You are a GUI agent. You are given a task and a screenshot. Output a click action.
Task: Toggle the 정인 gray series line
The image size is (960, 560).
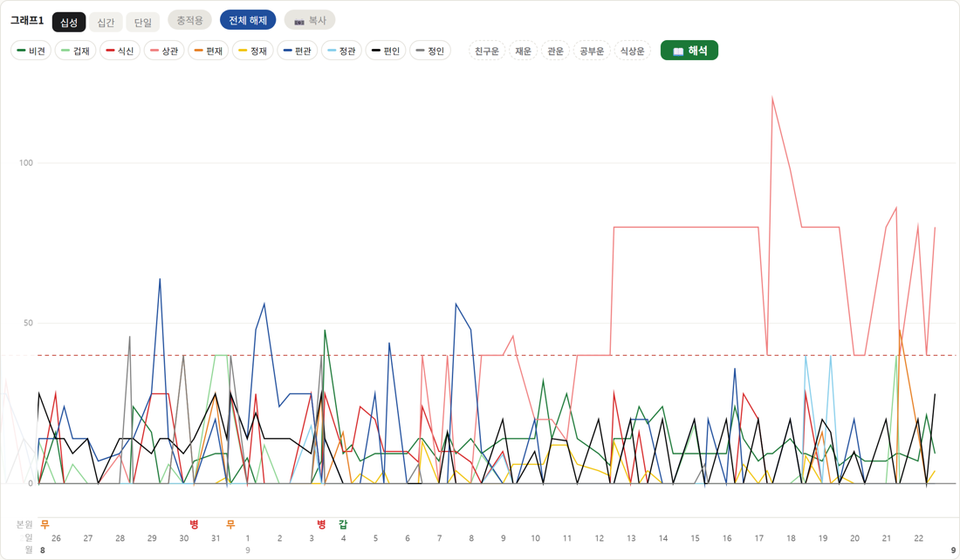(x=429, y=51)
